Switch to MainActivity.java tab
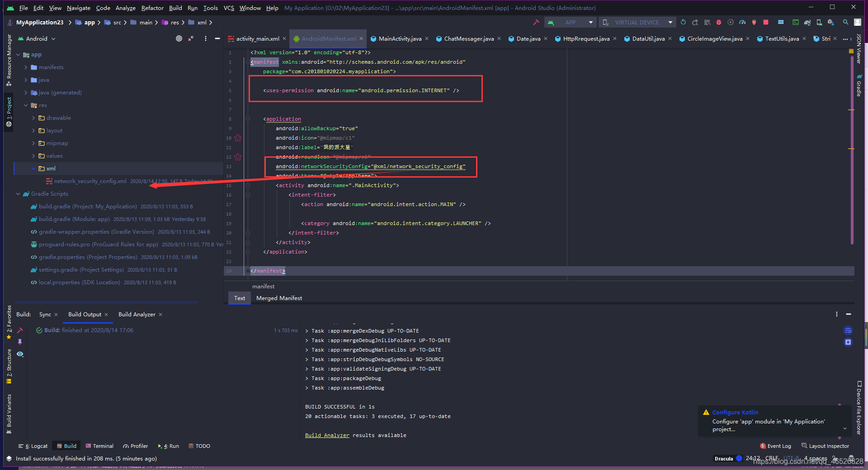 400,39
